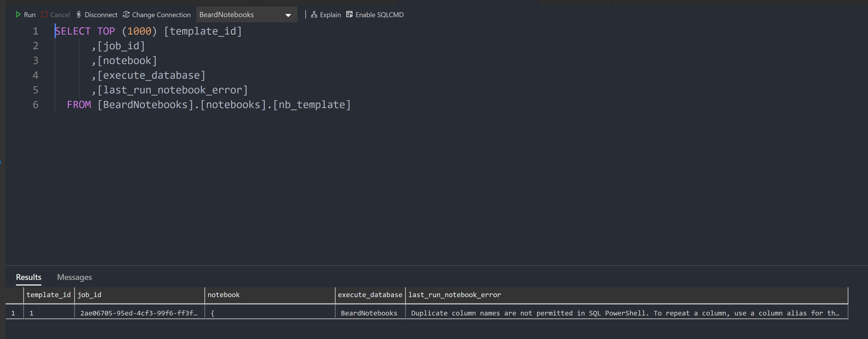
Task: Click the Enable SQLCMD icon
Action: coord(349,14)
